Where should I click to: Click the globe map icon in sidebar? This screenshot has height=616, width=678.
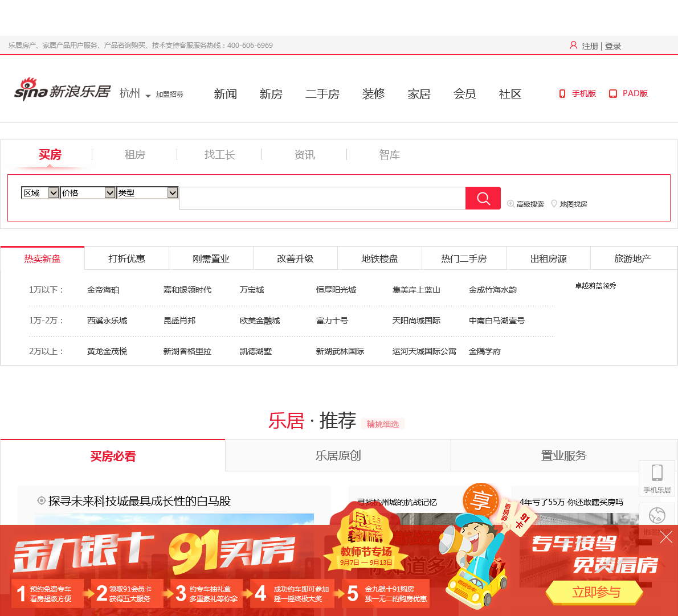tap(657, 516)
